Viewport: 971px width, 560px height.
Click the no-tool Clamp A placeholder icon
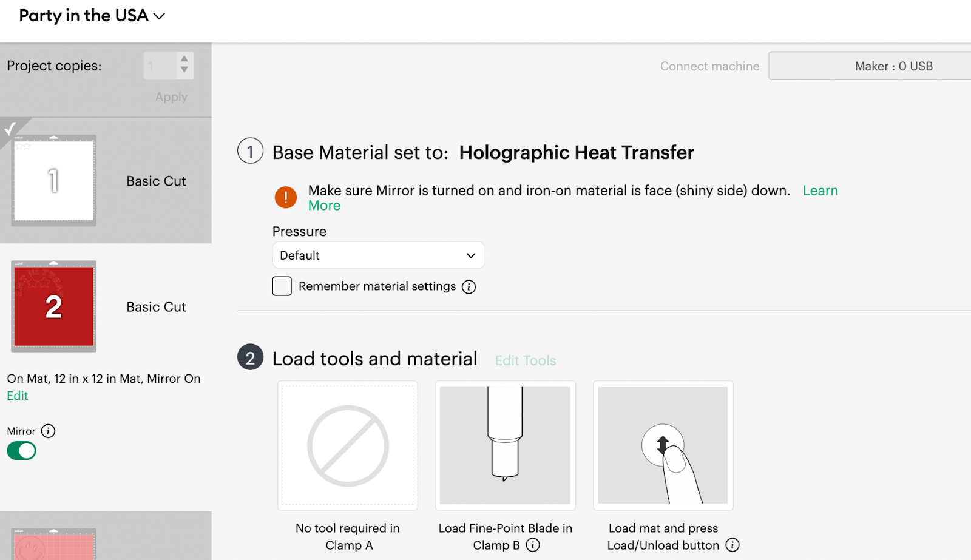(348, 445)
